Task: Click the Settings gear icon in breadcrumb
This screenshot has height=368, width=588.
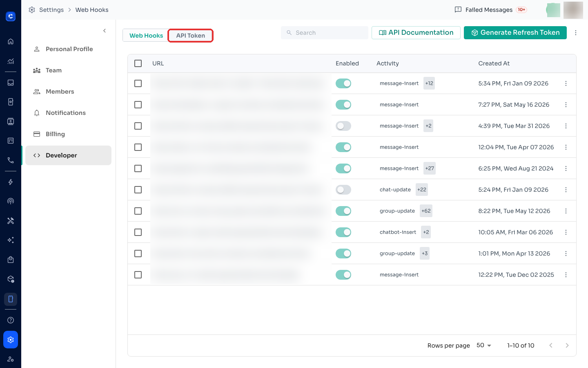Action: pyautogui.click(x=32, y=10)
